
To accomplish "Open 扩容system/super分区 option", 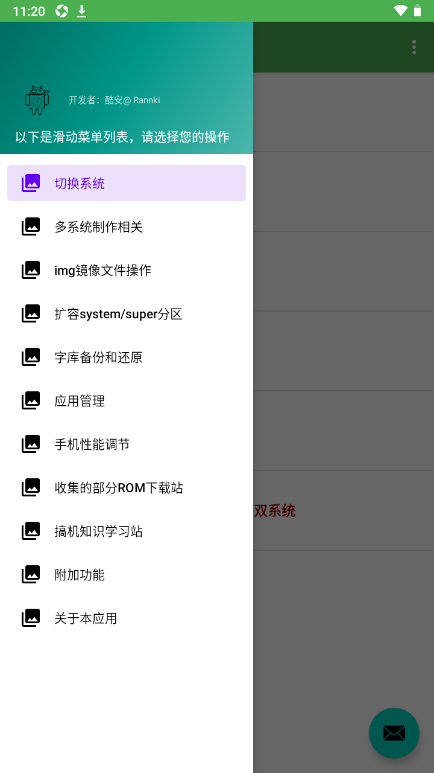I will click(x=126, y=314).
